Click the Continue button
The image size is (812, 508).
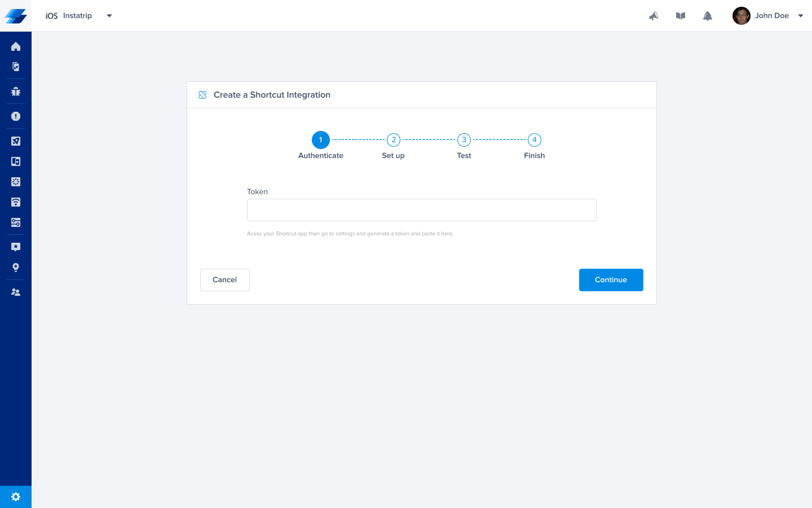(611, 280)
